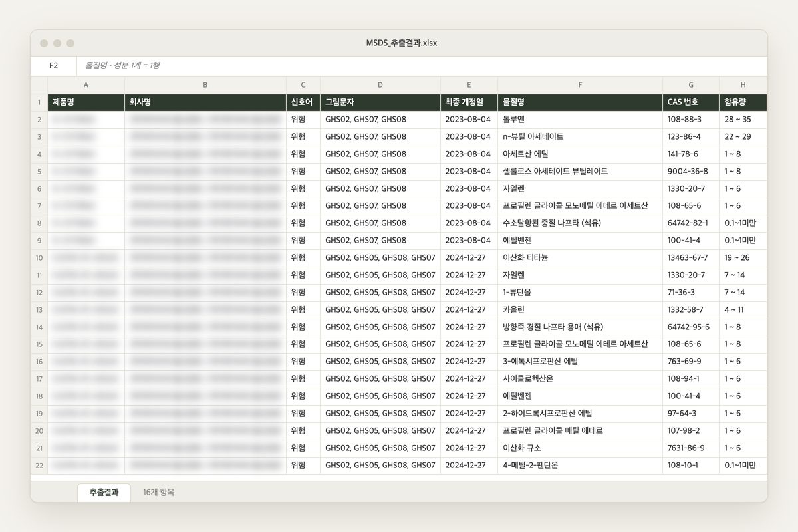
Task: Click the CAS 번호 header cell
Action: [691, 102]
